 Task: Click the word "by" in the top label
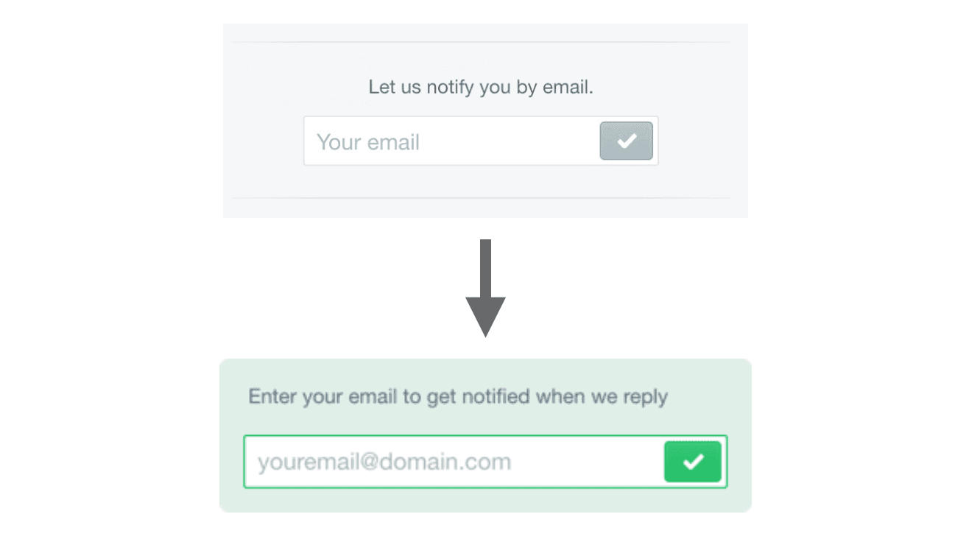coord(526,88)
